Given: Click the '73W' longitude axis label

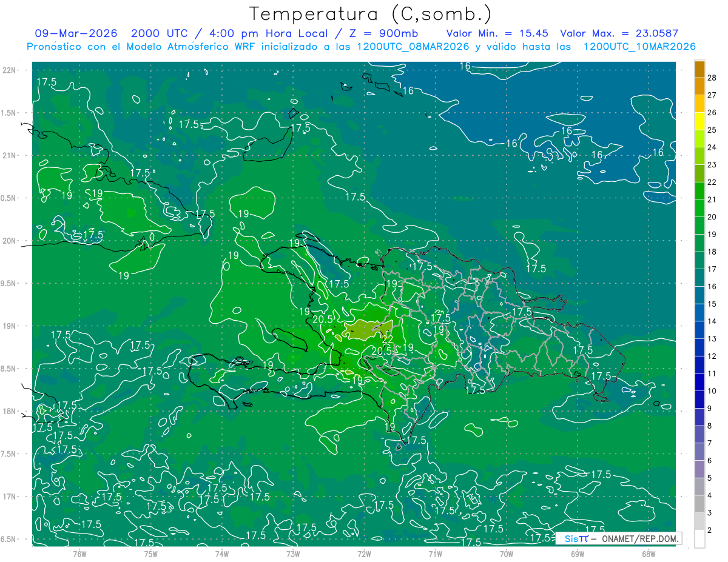Looking at the screenshot, I should point(293,554).
